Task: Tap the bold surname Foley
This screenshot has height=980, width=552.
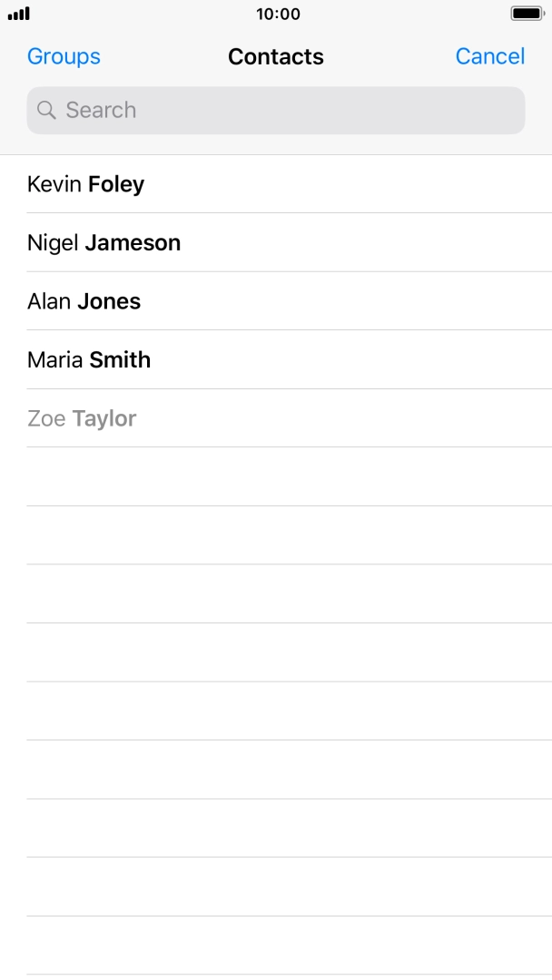Action: [116, 184]
